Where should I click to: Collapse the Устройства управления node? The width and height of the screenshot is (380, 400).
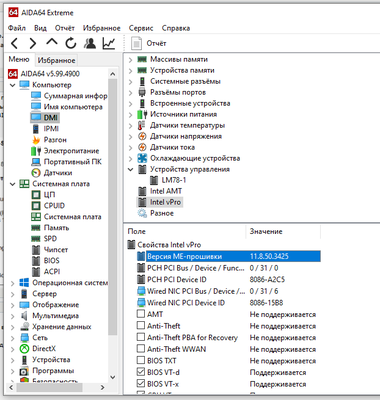[x=131, y=169]
